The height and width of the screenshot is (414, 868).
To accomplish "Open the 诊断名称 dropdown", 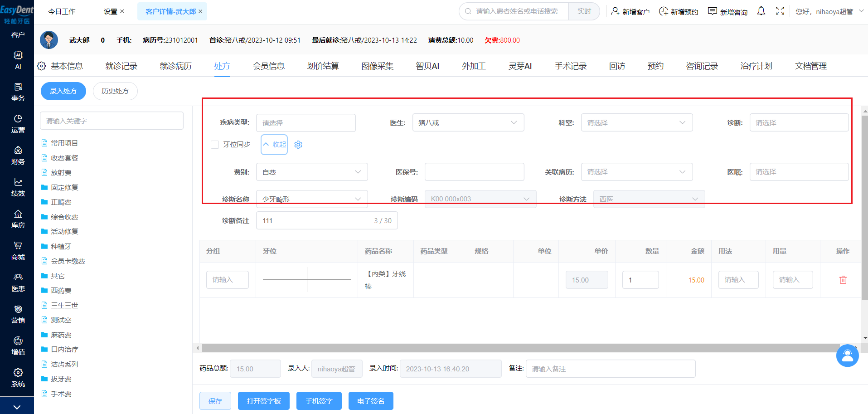I will pyautogui.click(x=312, y=199).
